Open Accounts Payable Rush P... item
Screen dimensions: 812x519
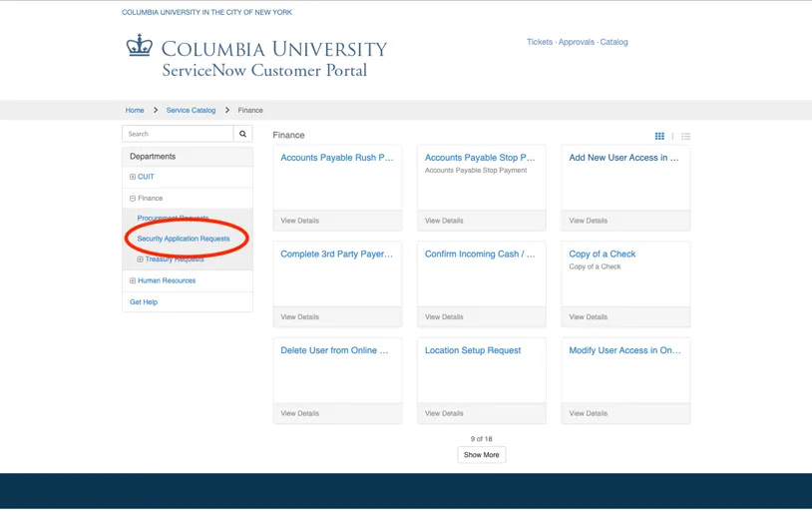point(337,158)
